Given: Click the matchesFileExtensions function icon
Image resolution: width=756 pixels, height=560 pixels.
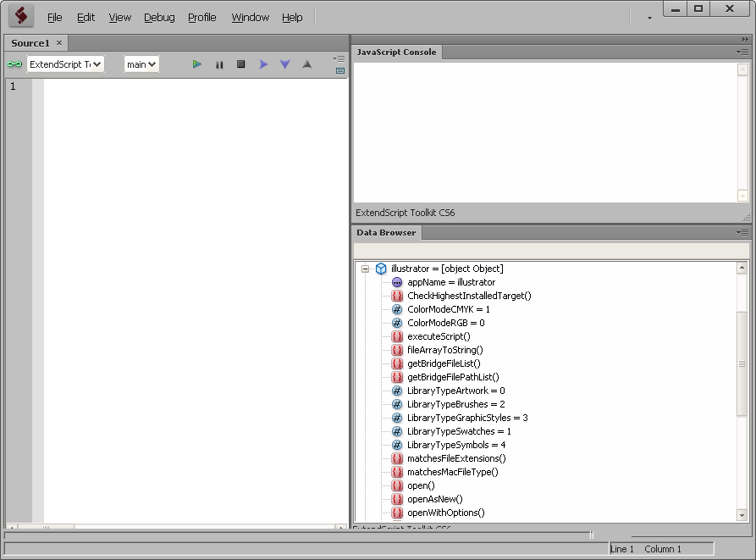Looking at the screenshot, I should point(397,458).
